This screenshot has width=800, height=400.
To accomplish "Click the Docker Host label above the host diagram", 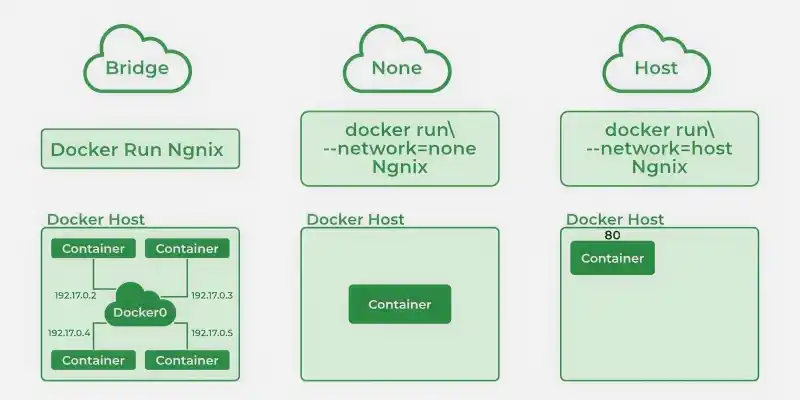I will (x=615, y=219).
